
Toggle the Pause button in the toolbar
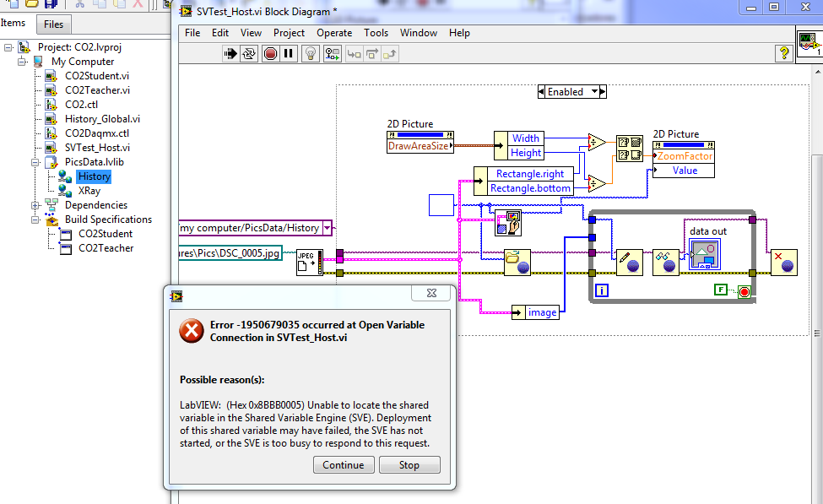click(x=288, y=53)
